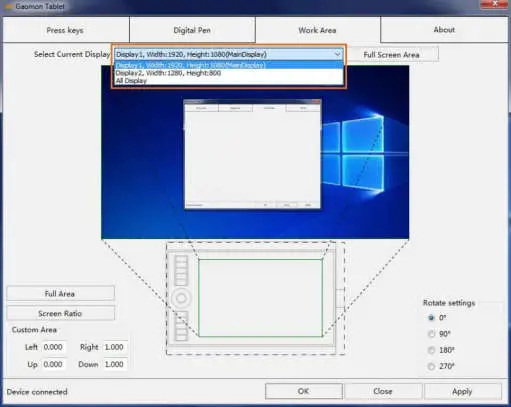511x407 pixels.
Task: Click the tablet's bottom express key group
Action: click(181, 326)
